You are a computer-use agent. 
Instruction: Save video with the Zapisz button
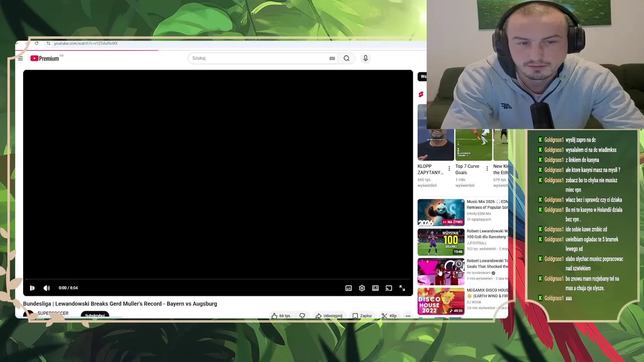(x=362, y=316)
